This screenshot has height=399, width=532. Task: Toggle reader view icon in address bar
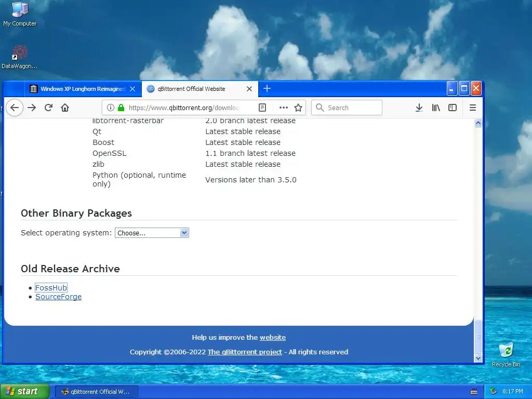[262, 108]
